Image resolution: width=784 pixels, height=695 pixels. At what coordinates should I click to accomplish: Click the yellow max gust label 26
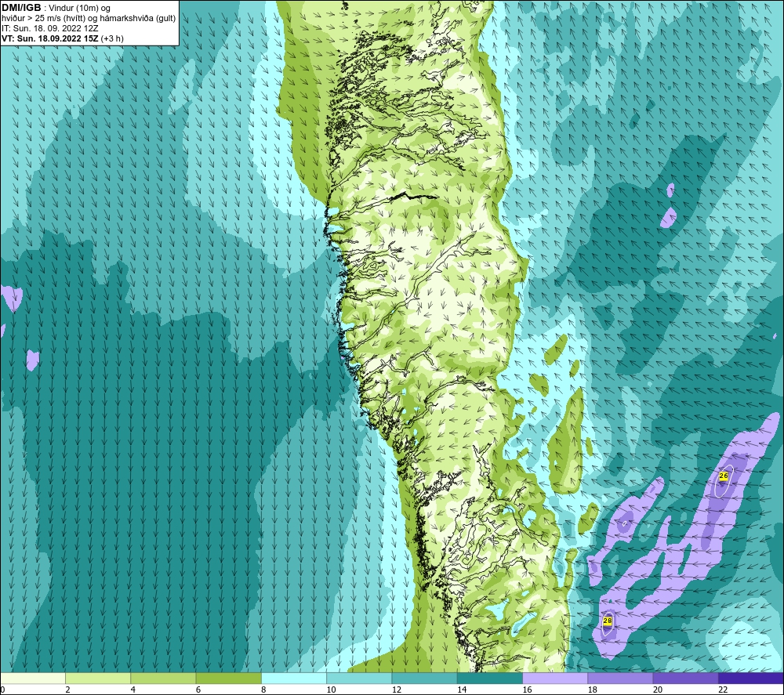724,476
